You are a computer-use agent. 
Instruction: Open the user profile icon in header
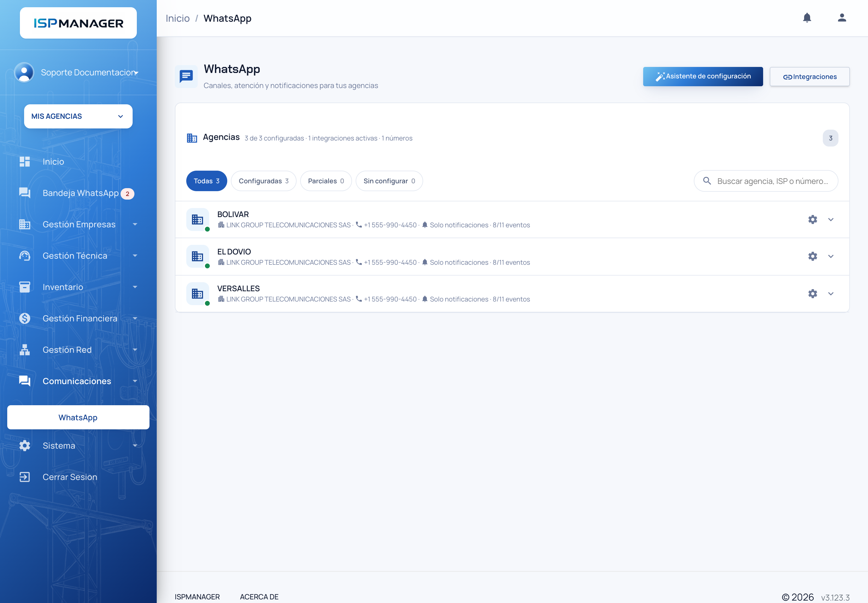tap(841, 18)
